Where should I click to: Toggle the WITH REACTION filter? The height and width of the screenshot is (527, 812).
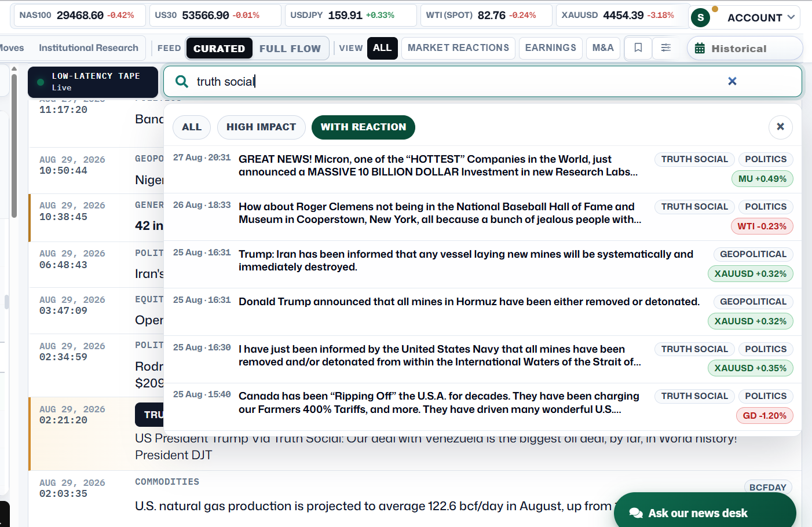363,127
